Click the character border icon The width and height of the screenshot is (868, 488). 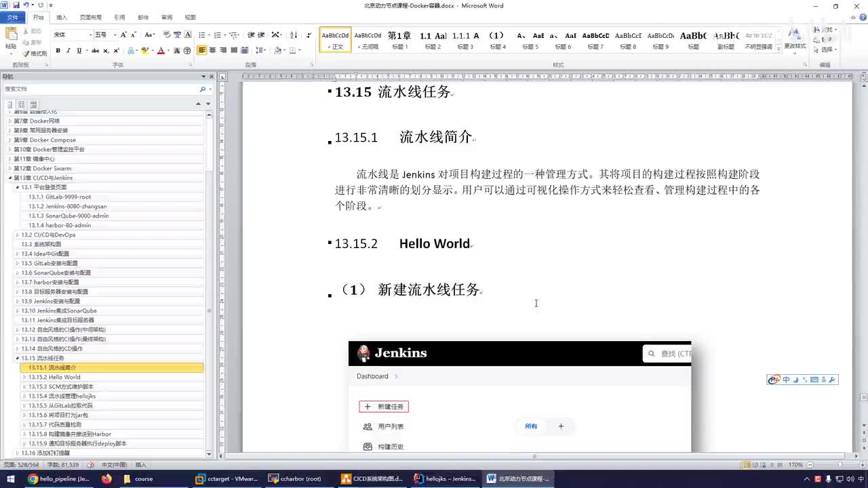tap(188, 35)
